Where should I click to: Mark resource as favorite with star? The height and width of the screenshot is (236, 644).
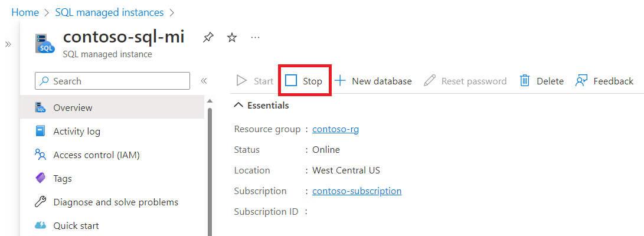232,38
